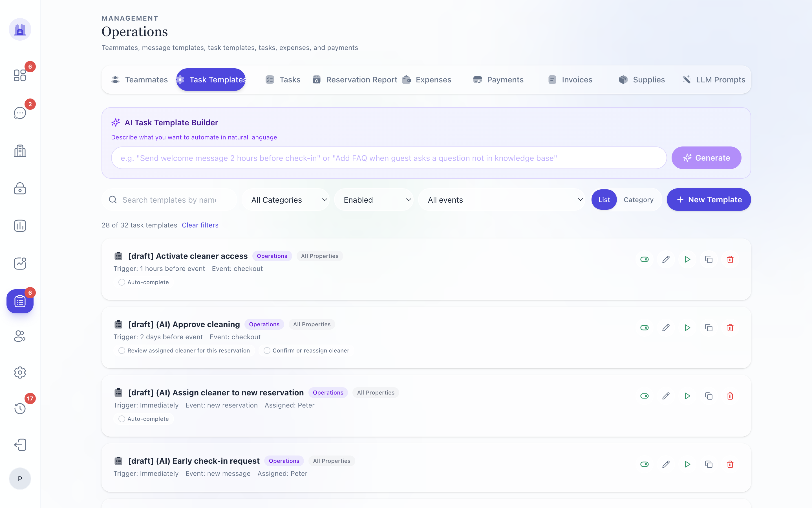
Task: Open the Payments tab
Action: [498, 80]
